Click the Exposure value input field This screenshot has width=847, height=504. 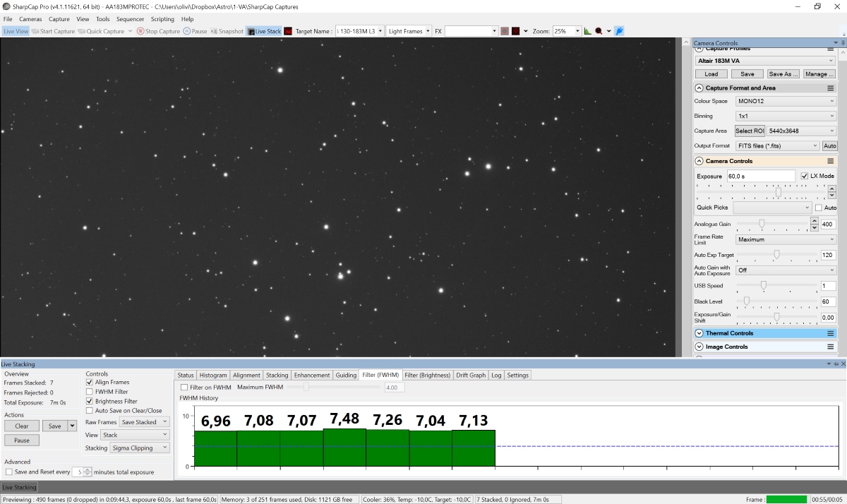760,176
